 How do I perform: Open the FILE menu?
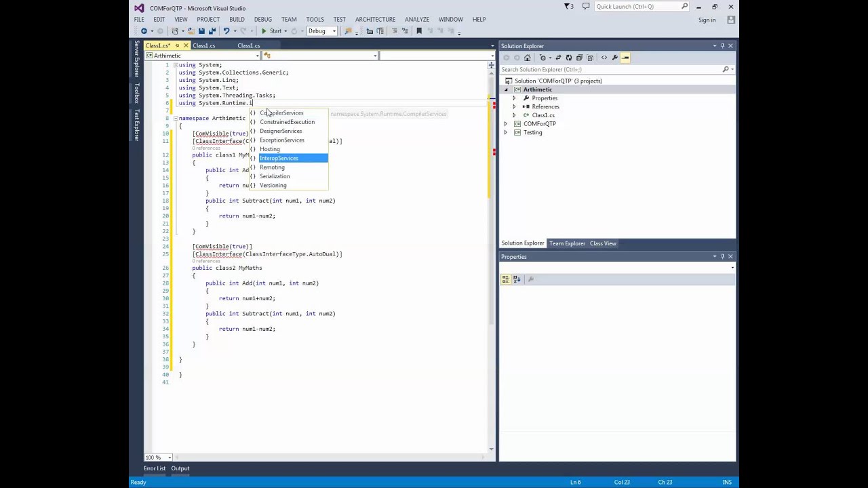point(139,19)
